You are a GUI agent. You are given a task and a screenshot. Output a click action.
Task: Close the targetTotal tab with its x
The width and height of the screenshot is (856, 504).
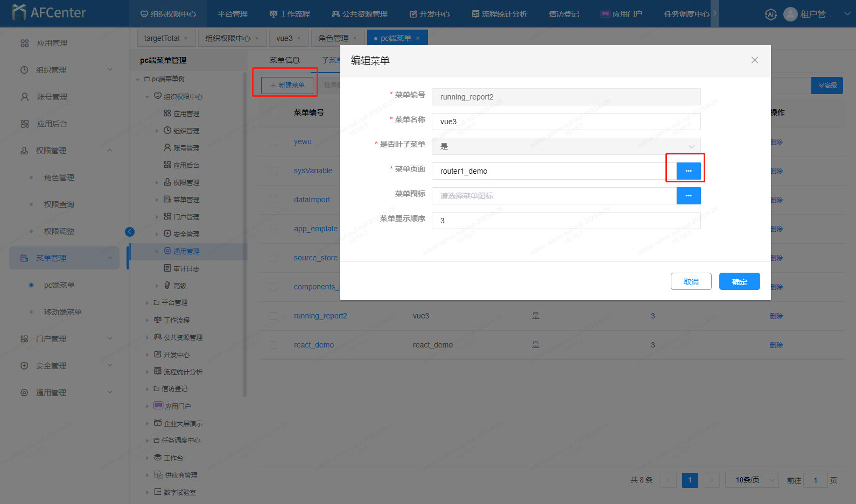pyautogui.click(x=186, y=38)
